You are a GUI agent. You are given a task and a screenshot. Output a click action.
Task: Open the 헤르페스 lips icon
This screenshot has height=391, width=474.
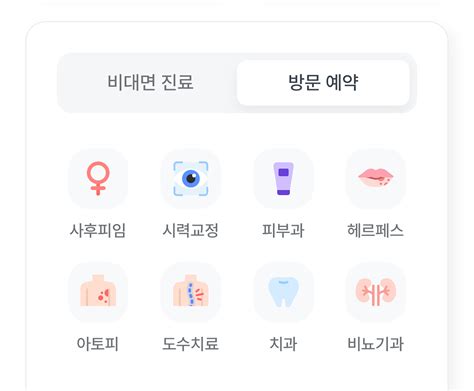(376, 179)
